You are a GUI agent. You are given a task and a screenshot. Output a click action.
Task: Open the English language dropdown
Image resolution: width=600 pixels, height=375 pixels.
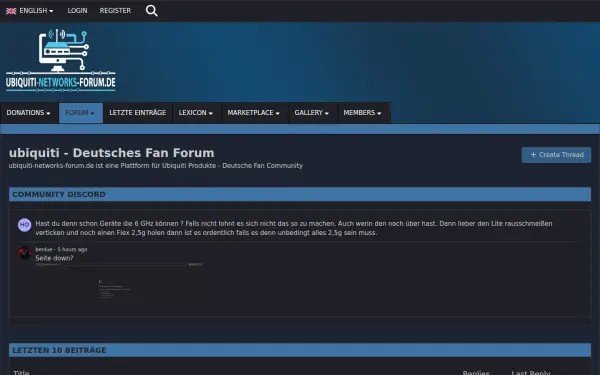click(x=30, y=11)
